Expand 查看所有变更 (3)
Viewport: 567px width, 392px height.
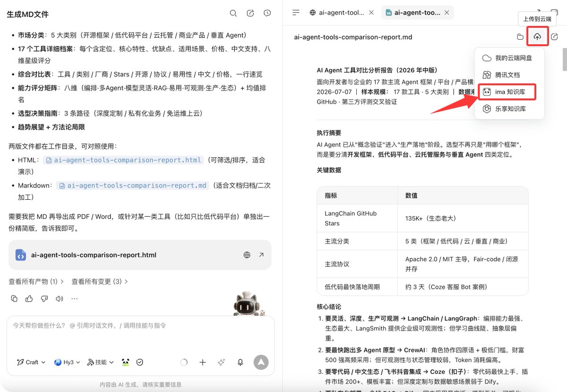[x=100, y=281]
